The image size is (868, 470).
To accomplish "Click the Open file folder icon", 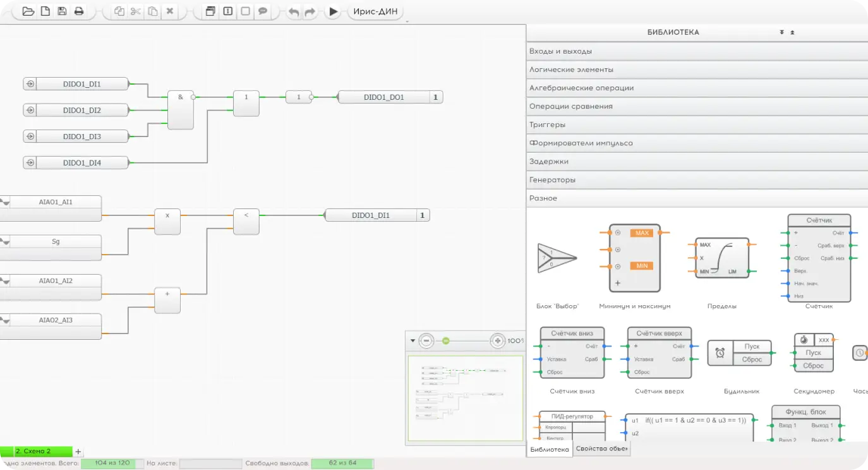I will [28, 11].
